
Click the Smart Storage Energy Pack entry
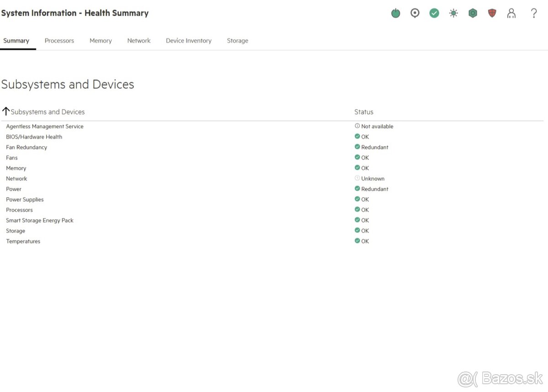[40, 220]
